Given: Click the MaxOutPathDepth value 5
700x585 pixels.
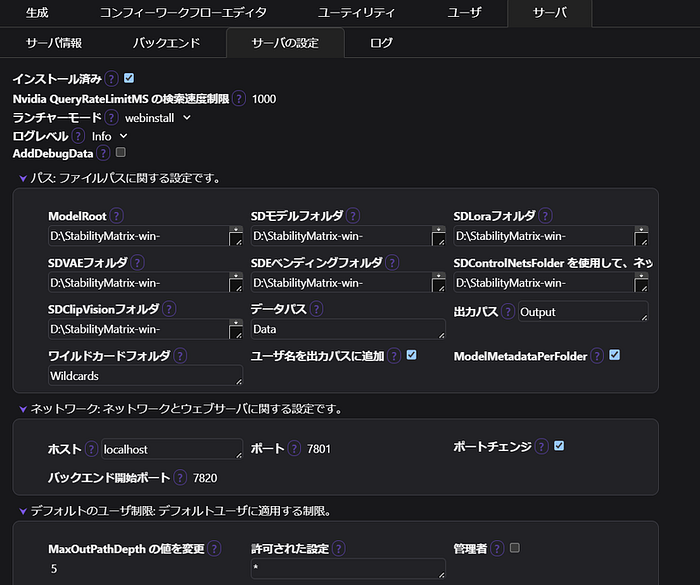Looking at the screenshot, I should pos(54,569).
